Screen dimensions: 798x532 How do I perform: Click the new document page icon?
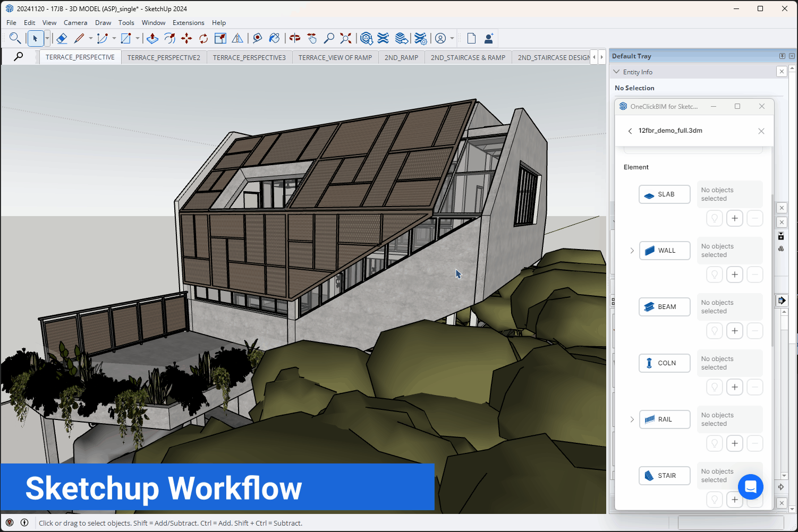(x=471, y=38)
